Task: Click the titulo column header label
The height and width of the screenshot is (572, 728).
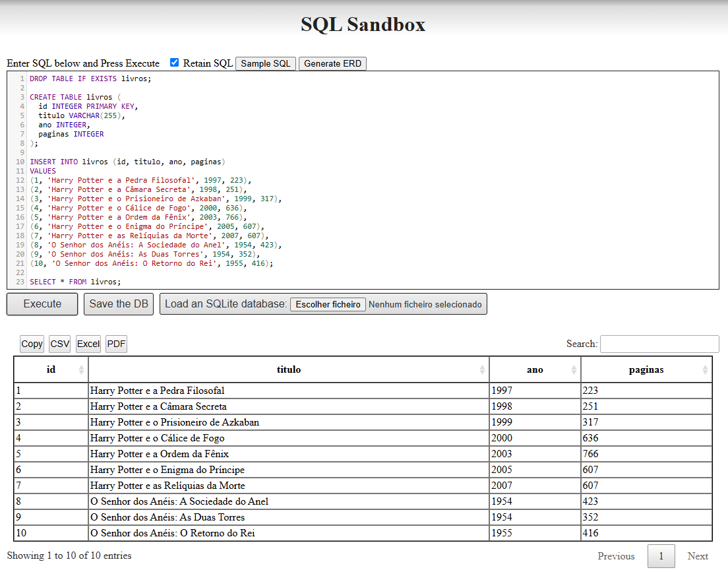Action: (289, 369)
